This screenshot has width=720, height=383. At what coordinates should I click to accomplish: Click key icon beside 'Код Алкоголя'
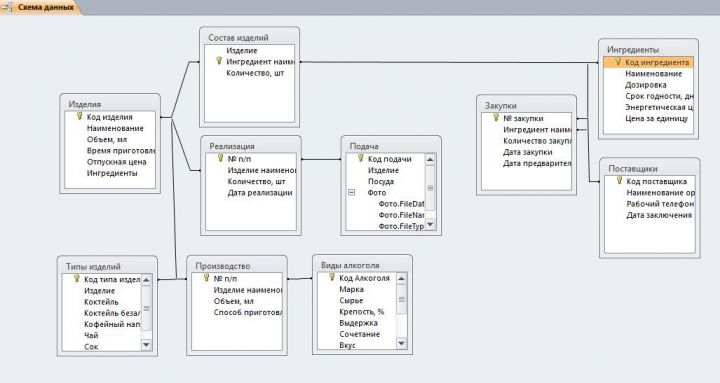click(332, 277)
